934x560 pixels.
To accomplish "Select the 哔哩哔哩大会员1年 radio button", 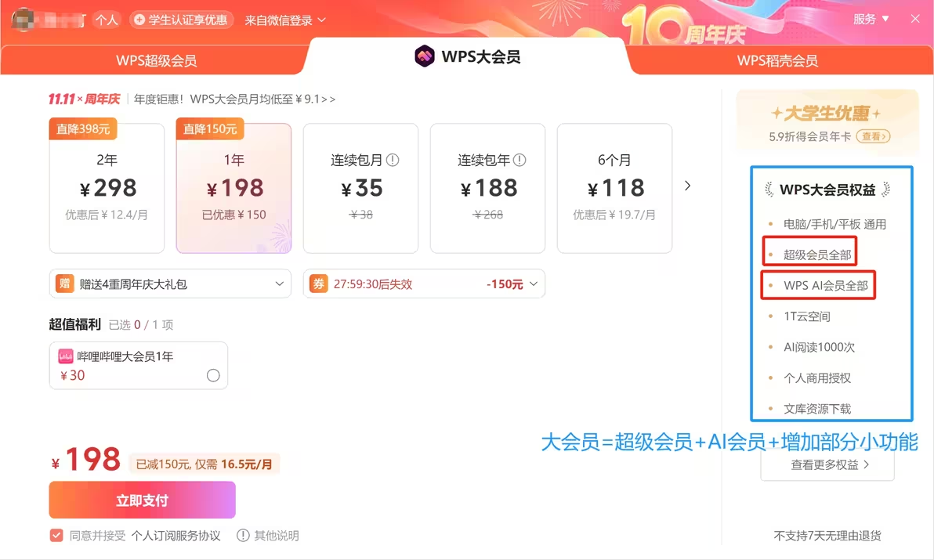I will [x=213, y=375].
